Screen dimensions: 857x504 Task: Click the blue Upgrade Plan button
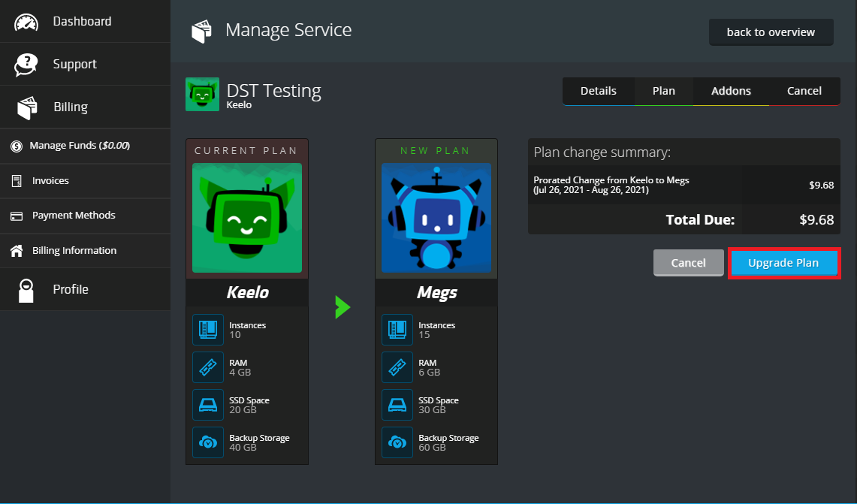[783, 263]
